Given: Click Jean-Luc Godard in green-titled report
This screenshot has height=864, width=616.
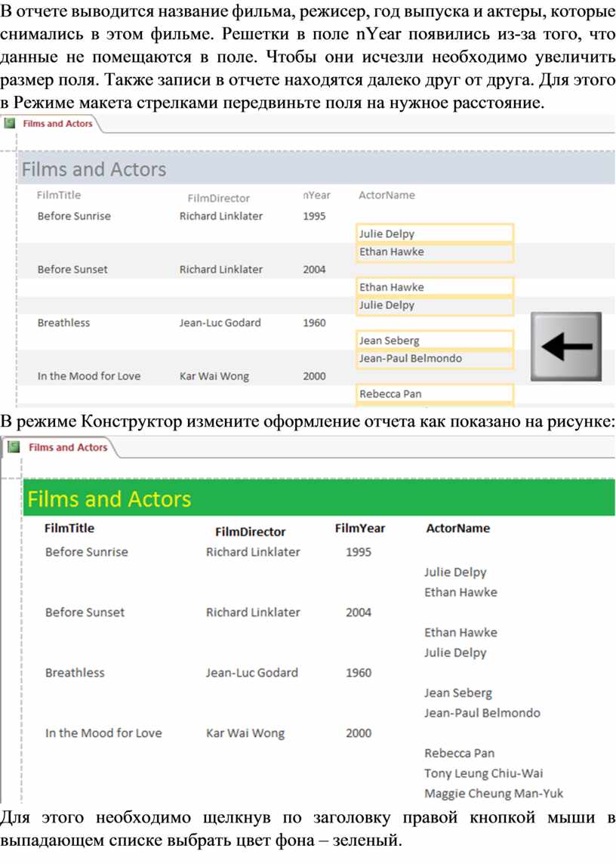Looking at the screenshot, I should [252, 673].
